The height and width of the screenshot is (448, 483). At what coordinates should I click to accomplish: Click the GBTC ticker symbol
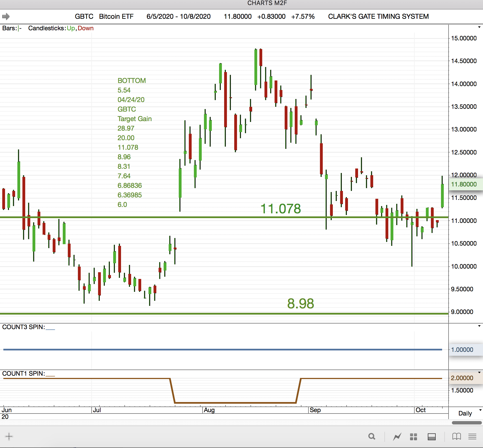coord(84,17)
